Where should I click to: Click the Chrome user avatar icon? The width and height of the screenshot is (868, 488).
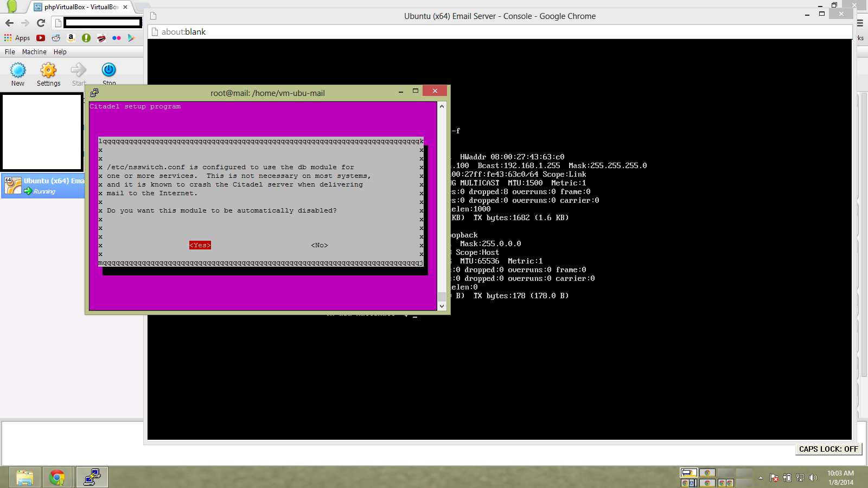coord(11,6)
